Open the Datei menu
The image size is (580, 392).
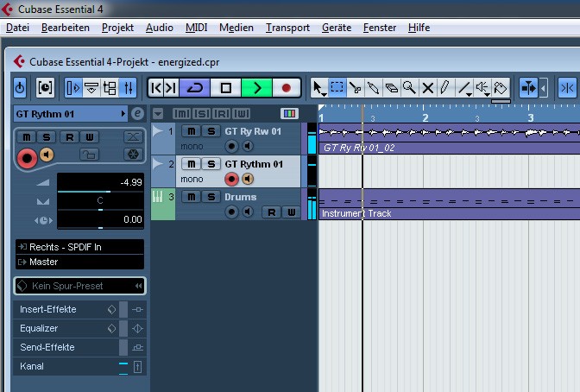[18, 28]
